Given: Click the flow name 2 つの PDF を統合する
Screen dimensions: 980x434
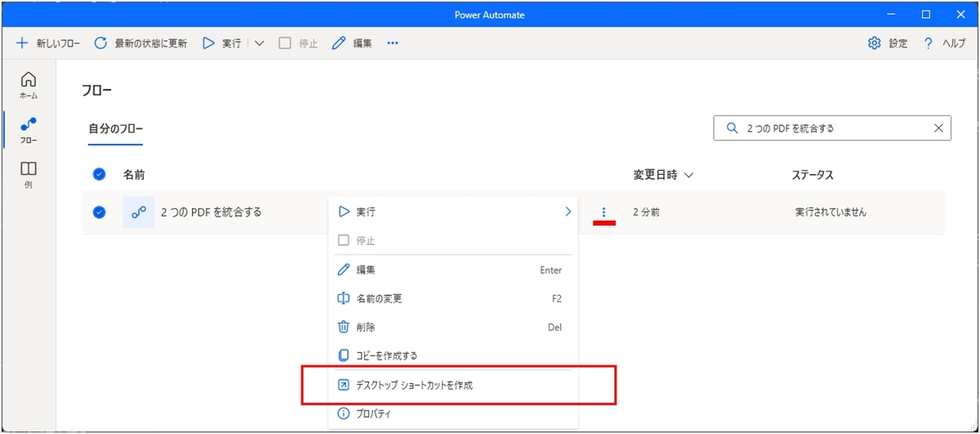Looking at the screenshot, I should (212, 212).
